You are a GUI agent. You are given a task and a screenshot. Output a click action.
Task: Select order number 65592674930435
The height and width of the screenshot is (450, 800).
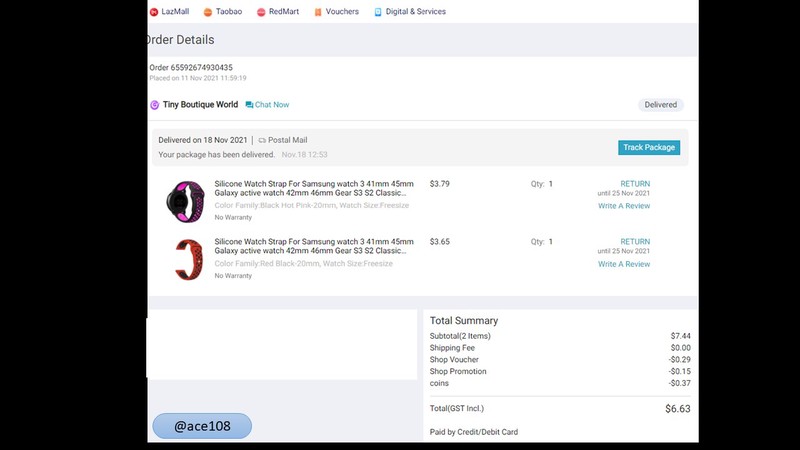pos(191,67)
